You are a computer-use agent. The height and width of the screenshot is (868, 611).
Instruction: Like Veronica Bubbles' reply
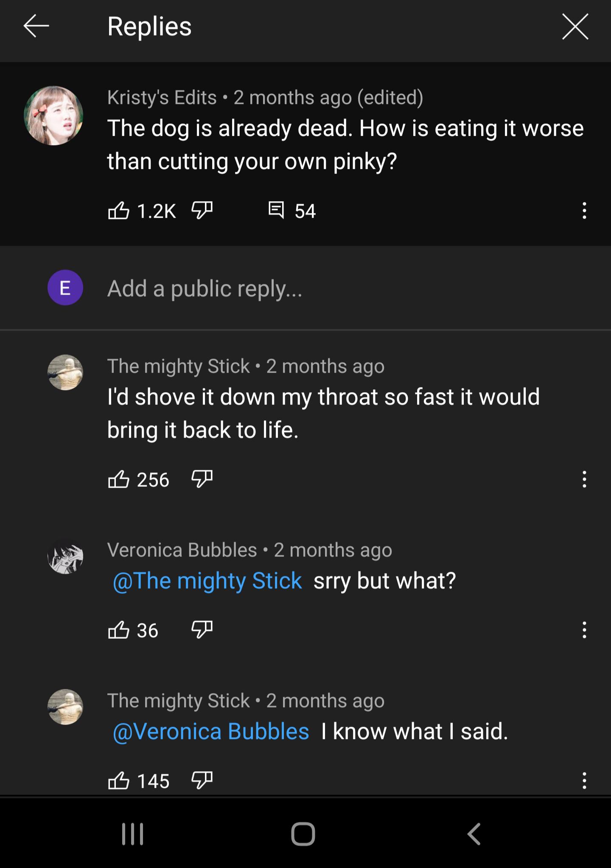[x=119, y=630]
